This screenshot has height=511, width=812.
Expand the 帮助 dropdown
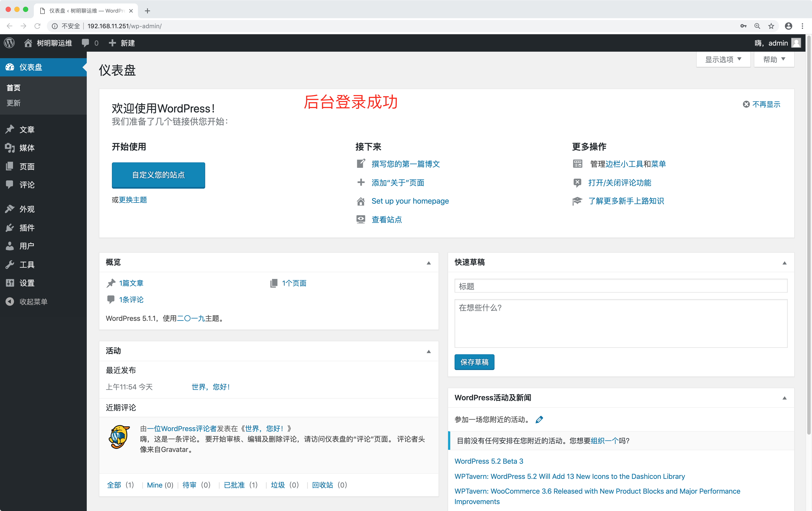(x=774, y=59)
